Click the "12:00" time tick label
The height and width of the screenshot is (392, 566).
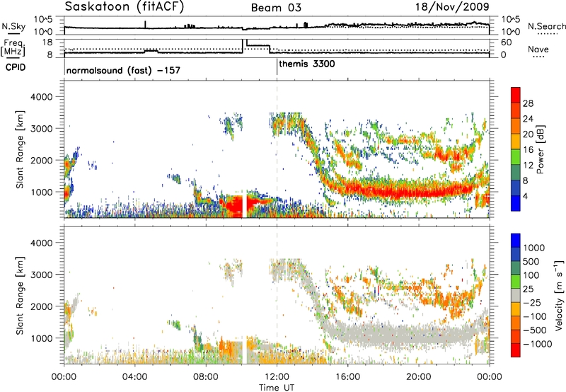coord(277,377)
